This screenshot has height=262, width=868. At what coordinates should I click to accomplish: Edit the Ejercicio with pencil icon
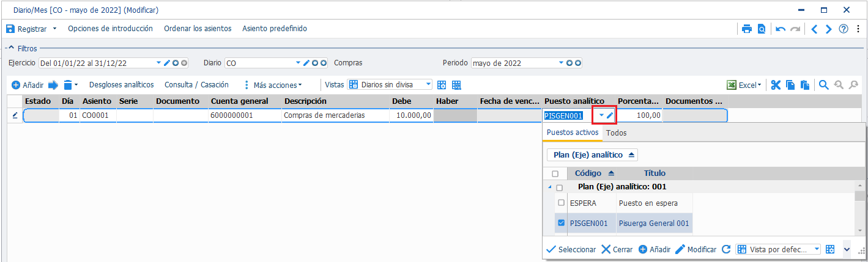click(167, 62)
